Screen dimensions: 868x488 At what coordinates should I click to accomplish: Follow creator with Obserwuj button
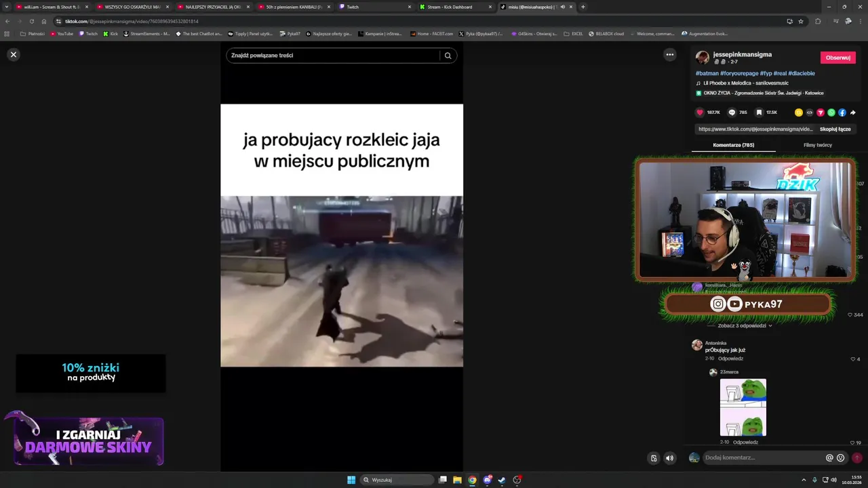coord(837,58)
